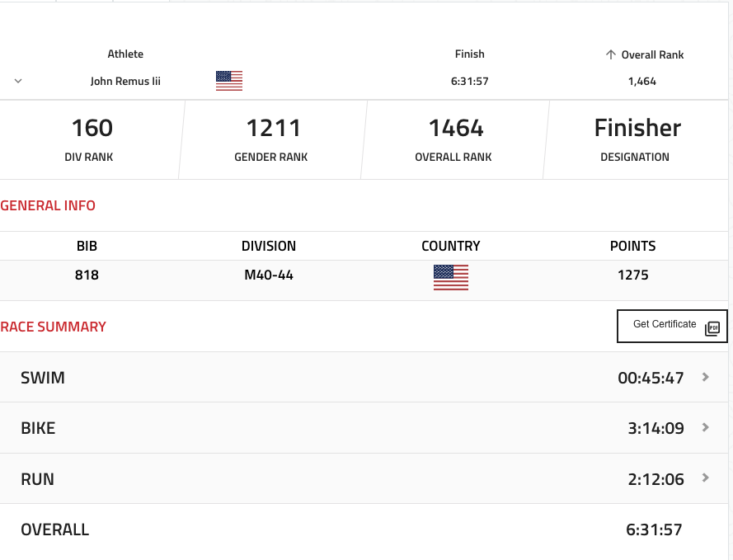The image size is (733, 560).
Task: Click the Finish column header
Action: 470,54
